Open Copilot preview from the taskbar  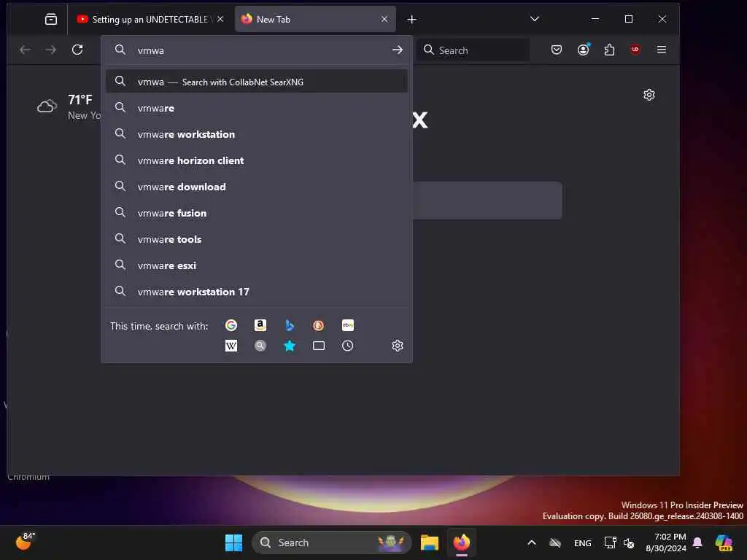723,542
